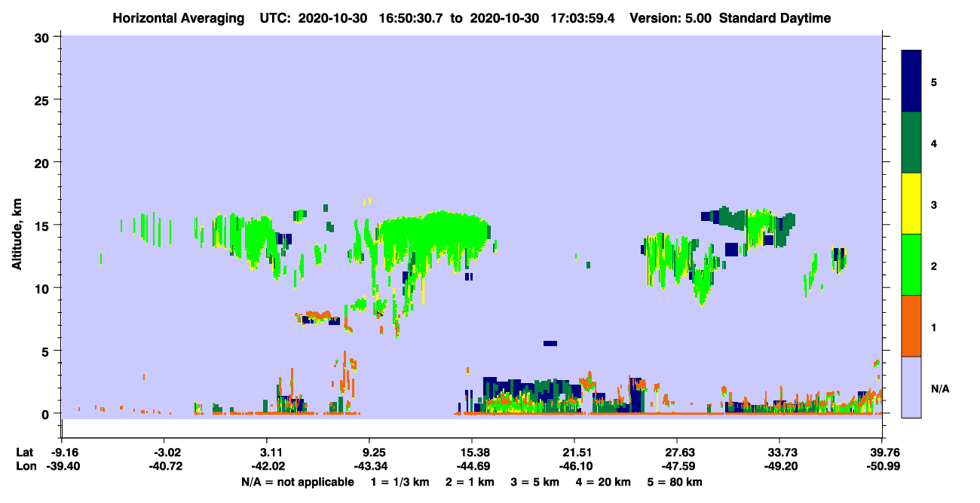
Task: Click the longitude value -47.59
Action: [677, 466]
